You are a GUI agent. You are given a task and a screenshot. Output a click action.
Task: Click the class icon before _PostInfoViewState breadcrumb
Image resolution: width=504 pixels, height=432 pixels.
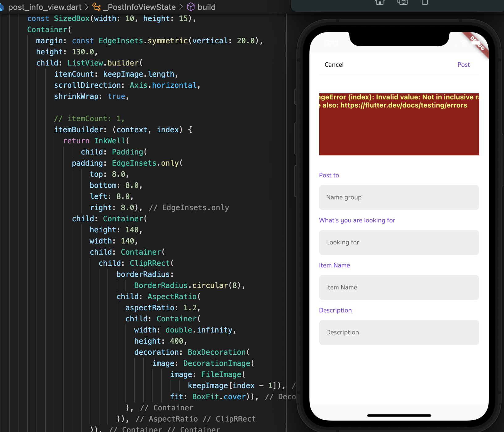[96, 7]
